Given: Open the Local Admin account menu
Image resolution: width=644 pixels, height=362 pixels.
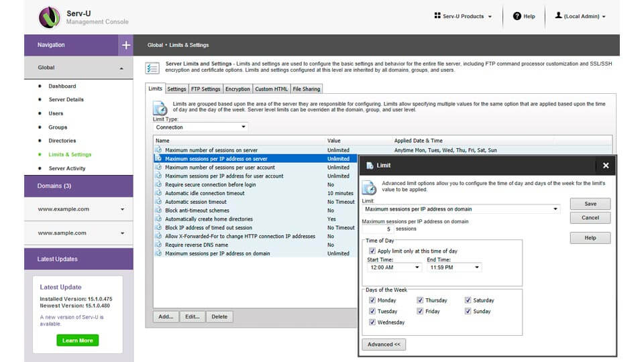Looking at the screenshot, I should click(x=580, y=16).
